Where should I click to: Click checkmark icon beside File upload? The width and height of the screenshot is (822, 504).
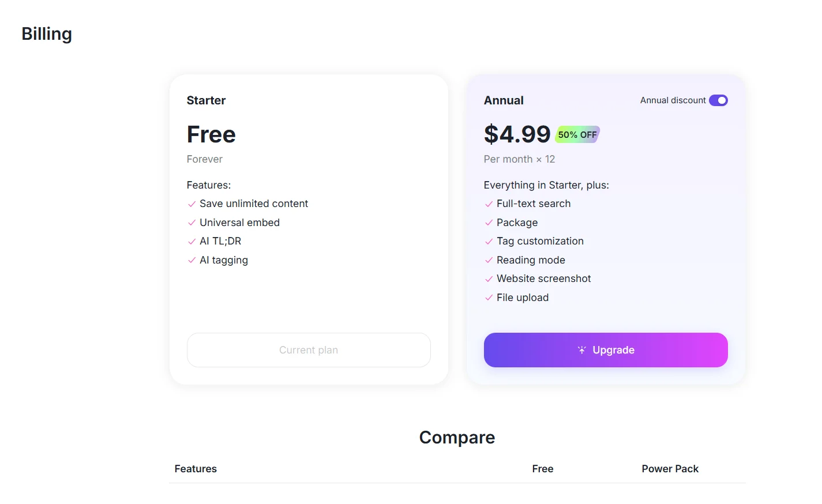[489, 298]
